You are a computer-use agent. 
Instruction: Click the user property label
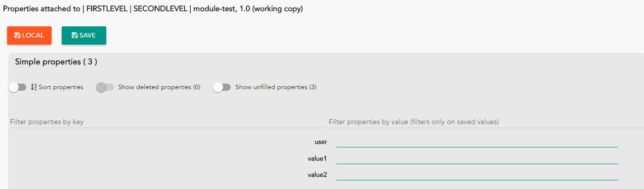321,142
